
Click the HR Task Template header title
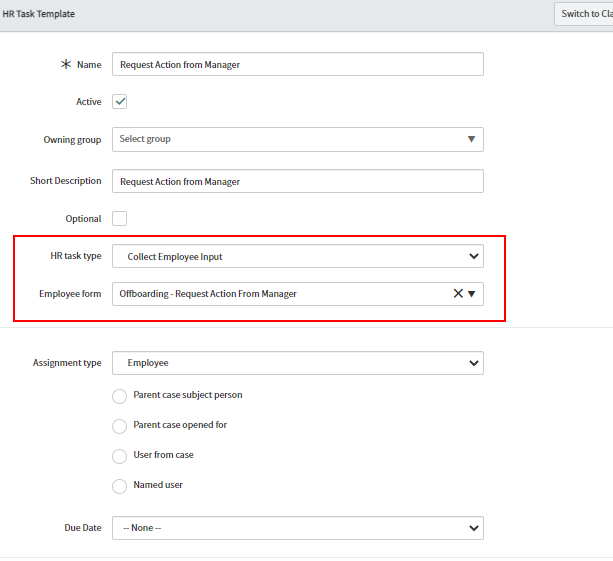39,14
